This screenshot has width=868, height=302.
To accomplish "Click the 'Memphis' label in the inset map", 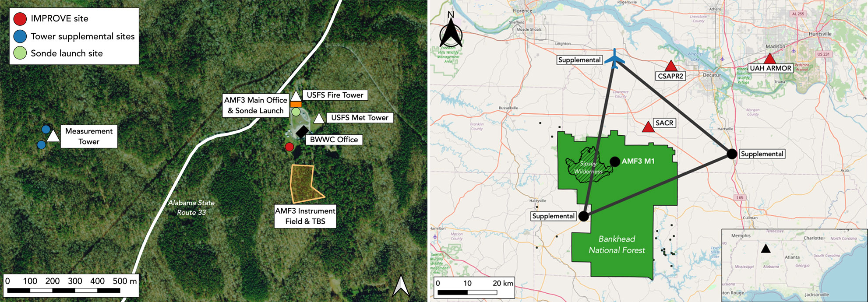I will (x=741, y=235).
